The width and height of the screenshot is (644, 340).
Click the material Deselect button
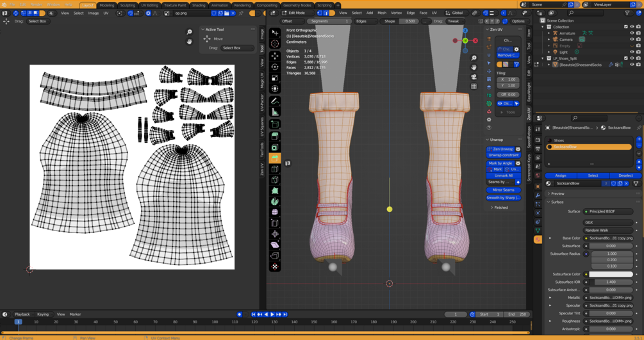click(x=625, y=175)
